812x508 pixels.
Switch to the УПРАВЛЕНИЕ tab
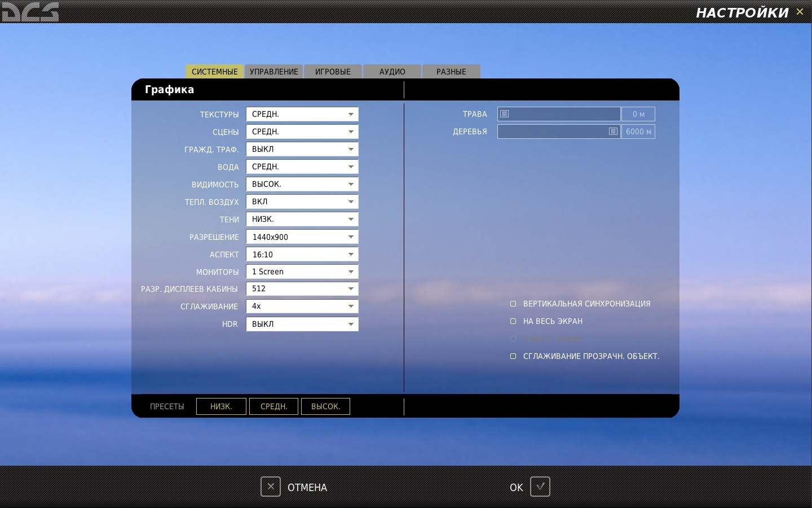pos(274,72)
